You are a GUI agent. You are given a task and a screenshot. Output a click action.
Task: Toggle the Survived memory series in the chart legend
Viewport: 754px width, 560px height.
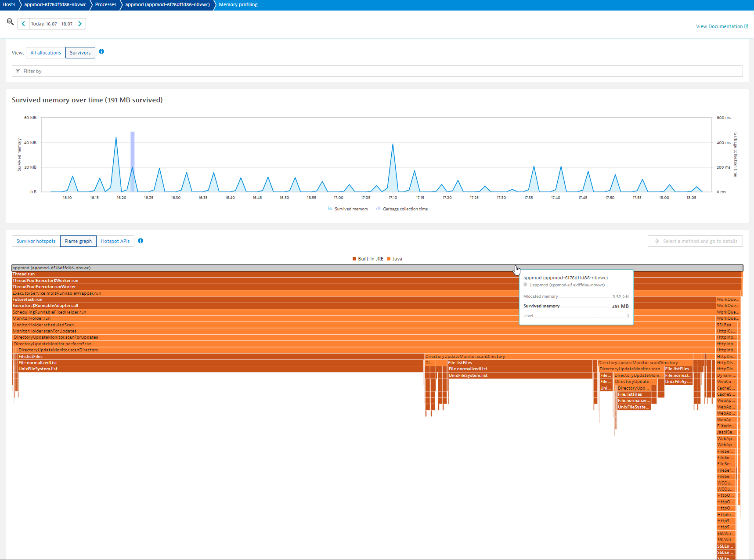point(351,209)
